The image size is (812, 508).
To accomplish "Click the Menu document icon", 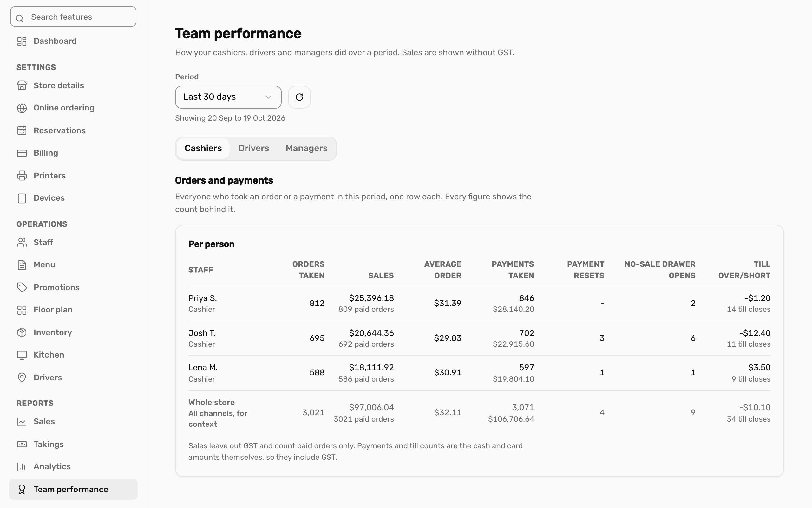I will [x=22, y=265].
